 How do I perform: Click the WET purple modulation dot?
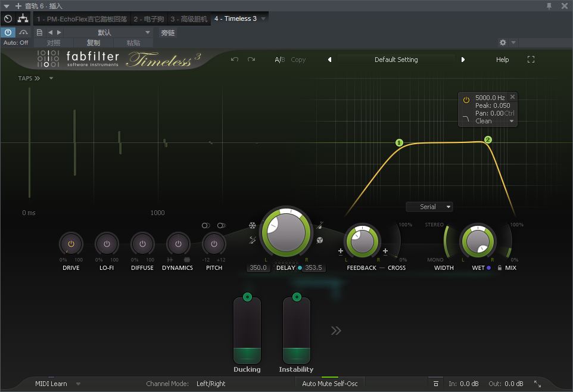488,267
